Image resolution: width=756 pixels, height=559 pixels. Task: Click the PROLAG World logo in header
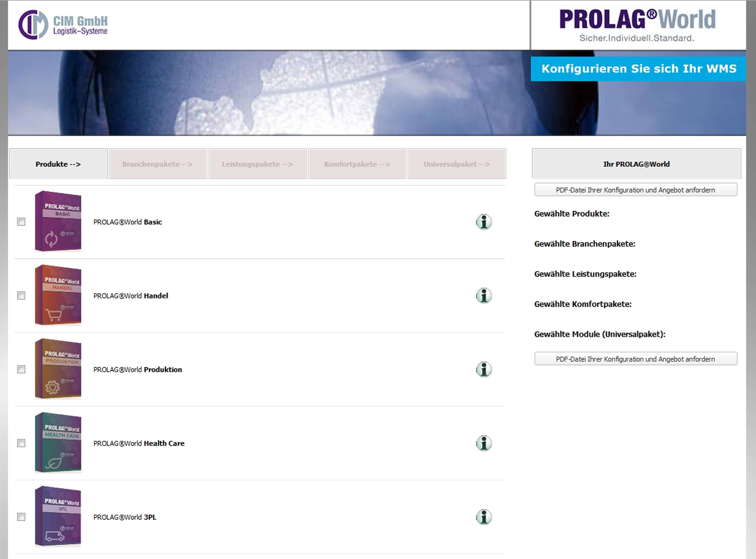point(637,25)
